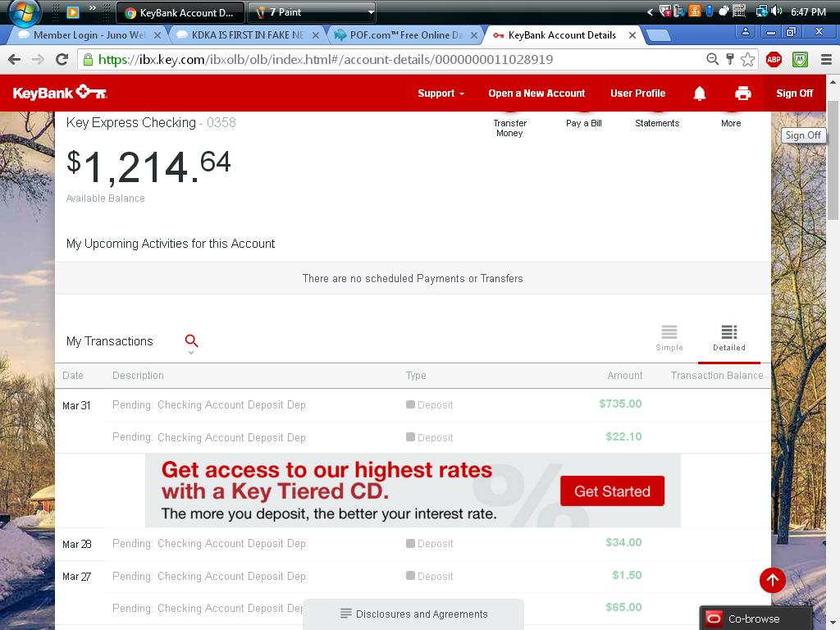Click the printer icon in header
The height and width of the screenshot is (630, 840).
point(742,94)
